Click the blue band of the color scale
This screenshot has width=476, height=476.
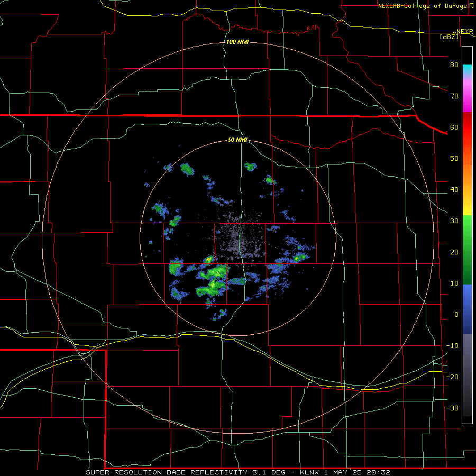467,309
